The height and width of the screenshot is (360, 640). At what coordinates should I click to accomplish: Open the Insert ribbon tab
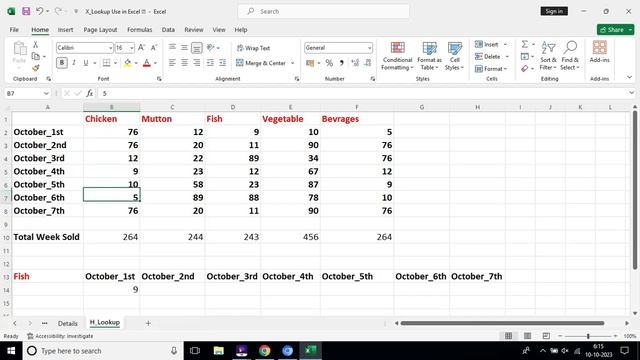click(x=65, y=30)
